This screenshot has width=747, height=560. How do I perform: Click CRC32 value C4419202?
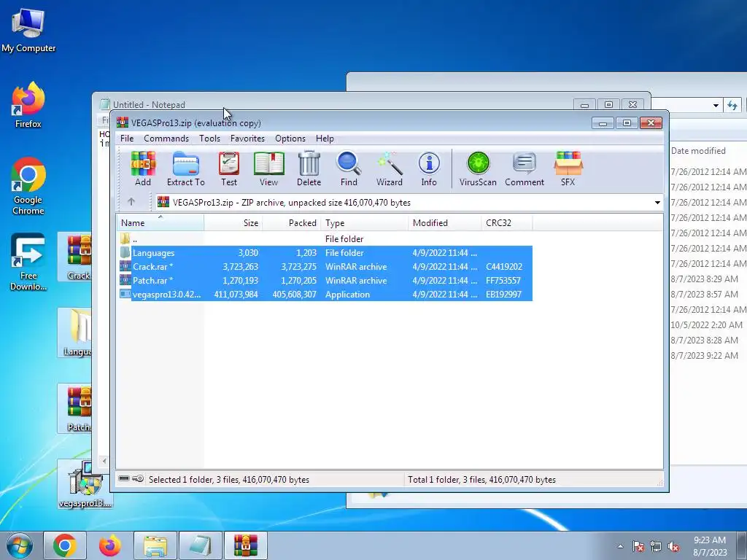504,267
